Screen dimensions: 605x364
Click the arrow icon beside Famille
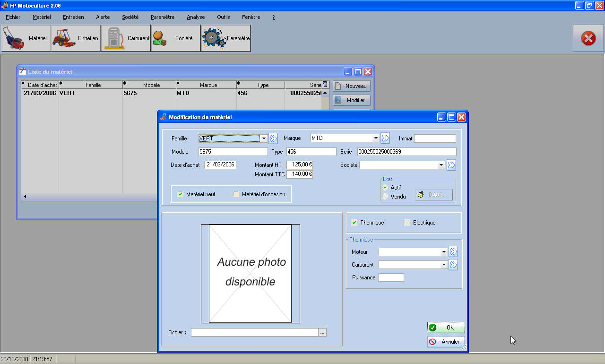[x=273, y=139]
